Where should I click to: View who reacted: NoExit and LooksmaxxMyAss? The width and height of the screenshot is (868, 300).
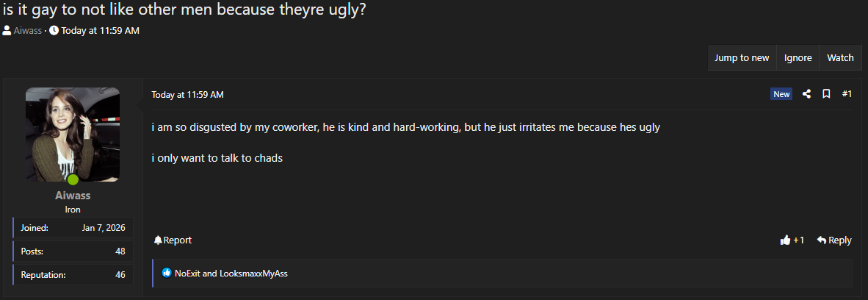click(232, 274)
